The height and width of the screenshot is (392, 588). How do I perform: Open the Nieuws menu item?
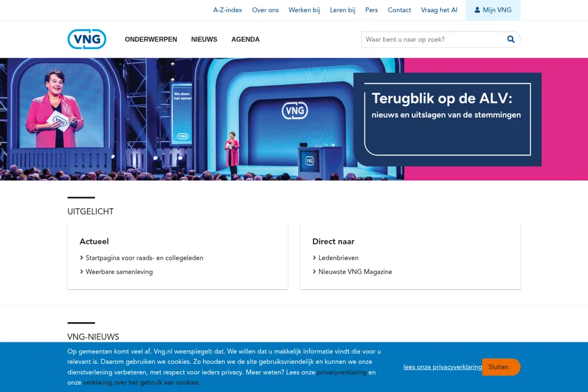pos(204,39)
